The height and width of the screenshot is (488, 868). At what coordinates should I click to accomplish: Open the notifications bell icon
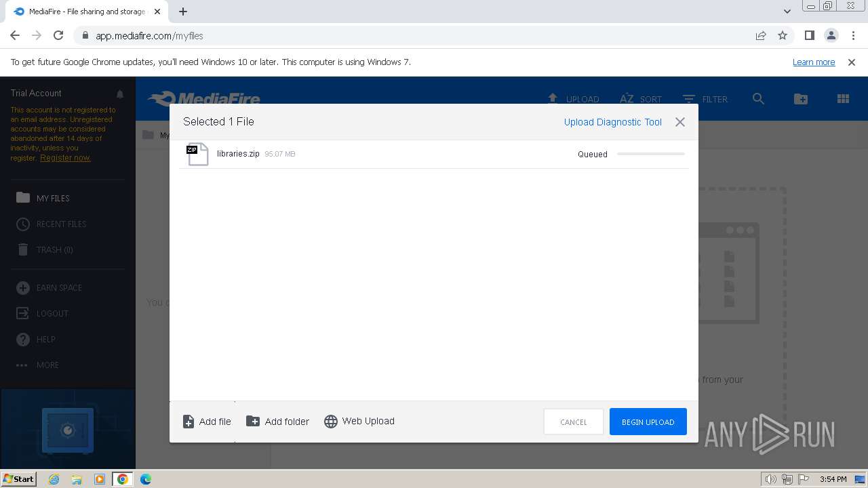tap(120, 94)
